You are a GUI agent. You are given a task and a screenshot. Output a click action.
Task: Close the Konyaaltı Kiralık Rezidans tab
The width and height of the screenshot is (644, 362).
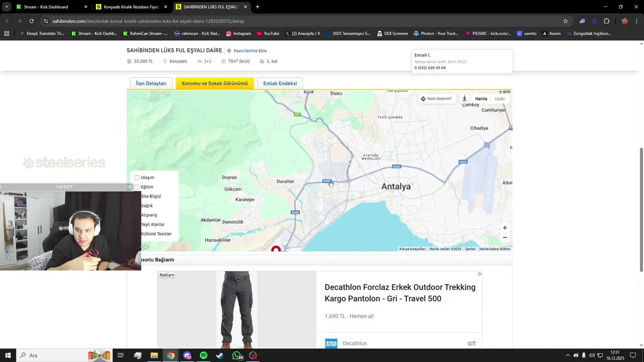(166, 7)
